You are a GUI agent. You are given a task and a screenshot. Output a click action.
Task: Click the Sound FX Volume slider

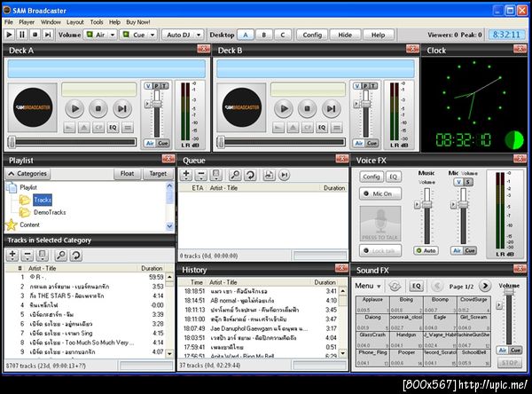(x=509, y=318)
